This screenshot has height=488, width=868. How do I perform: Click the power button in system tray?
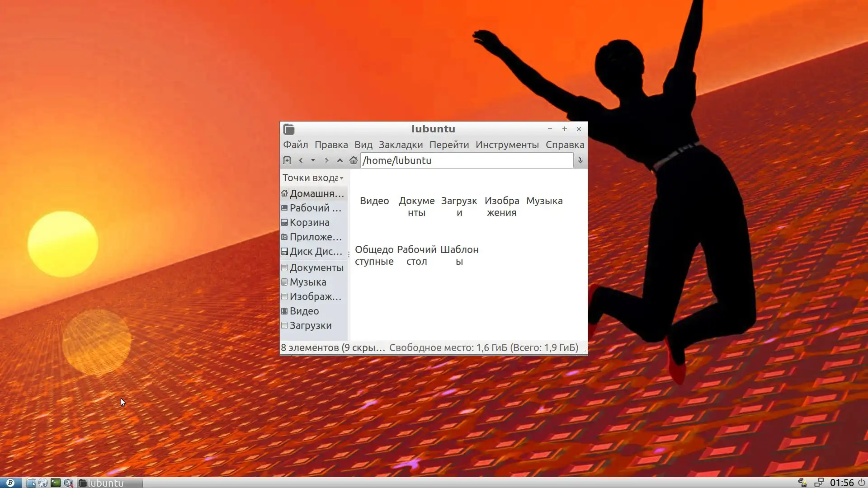862,483
